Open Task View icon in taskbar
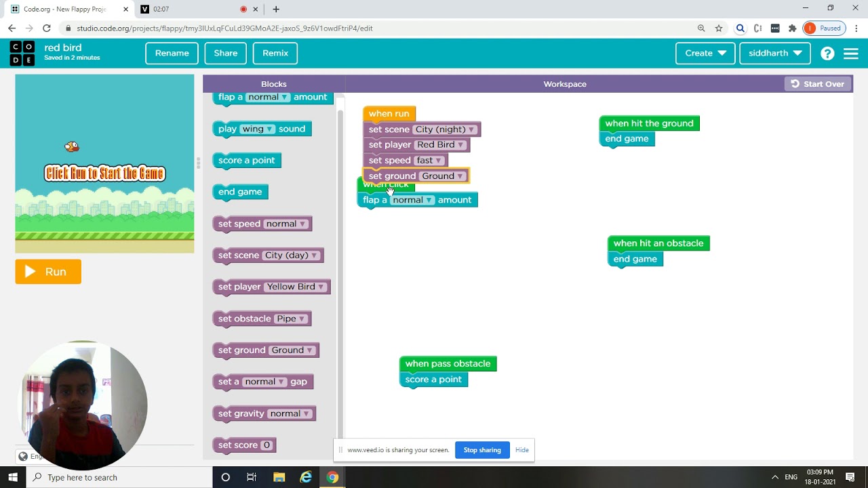The image size is (868, 488). tap(252, 477)
